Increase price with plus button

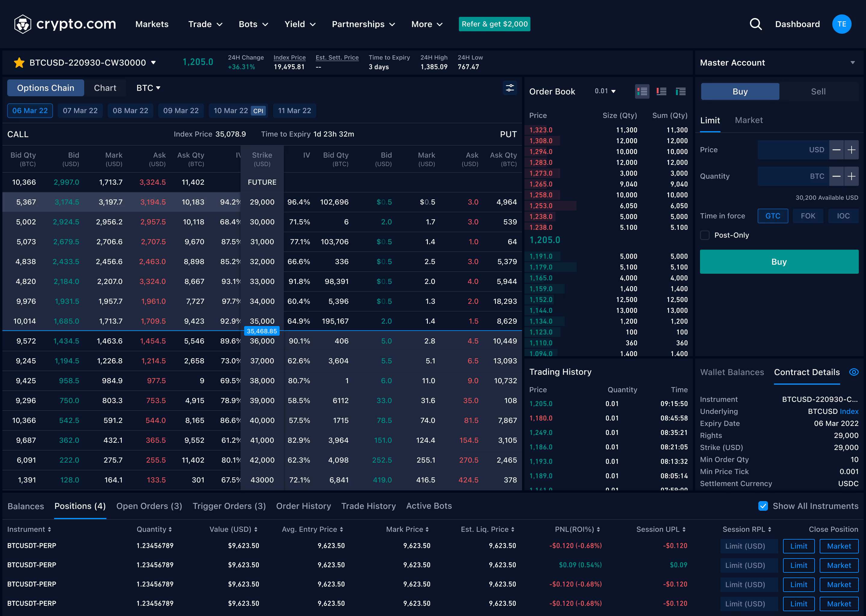tap(851, 150)
